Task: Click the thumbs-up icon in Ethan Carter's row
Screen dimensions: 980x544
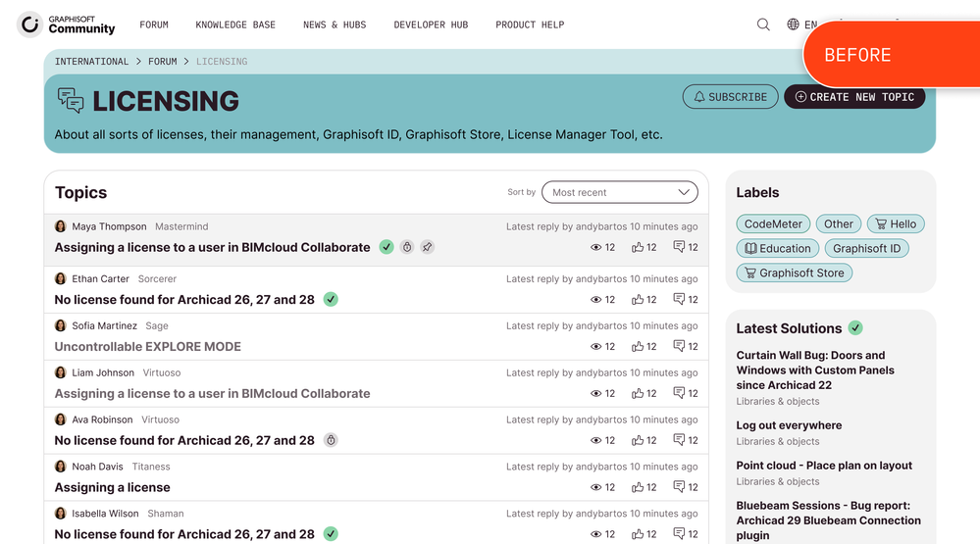Action: click(x=638, y=300)
